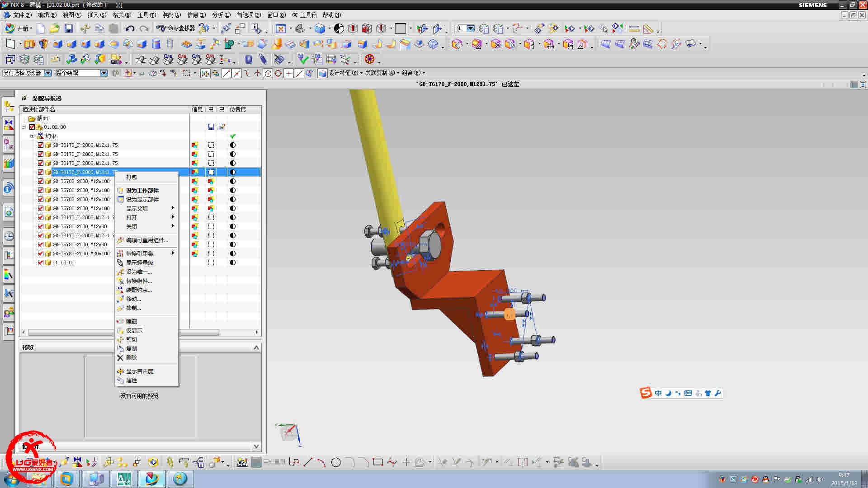This screenshot has height=488, width=868.
Task: Uncheck first GB-T6170_F-2000,M12x1.75 component checkbox
Action: [x=41, y=145]
